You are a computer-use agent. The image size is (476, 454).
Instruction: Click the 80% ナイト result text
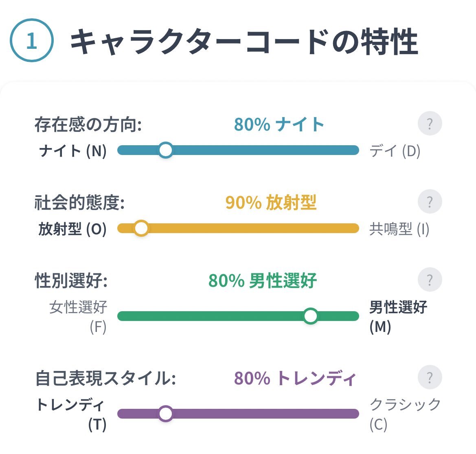coord(279,124)
